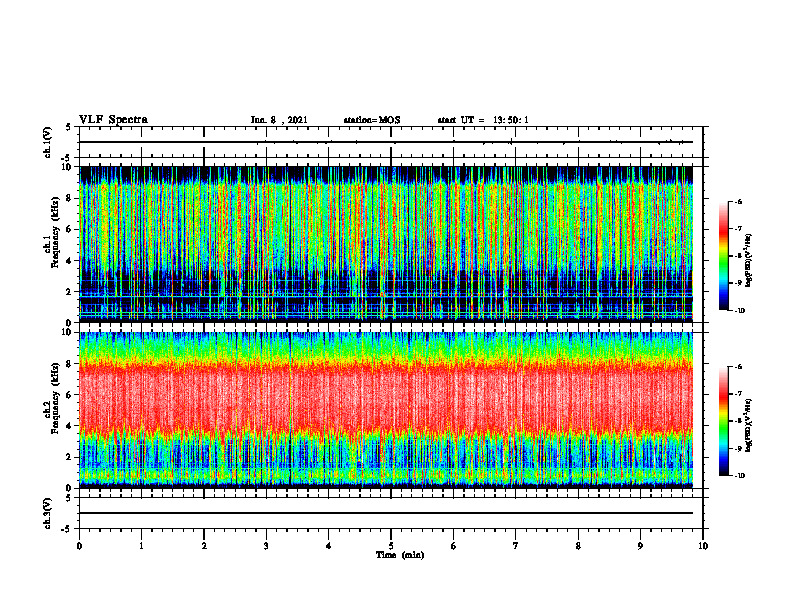This screenshot has width=792, height=612.
Task: Click the '8' kHz tick on ch.1 frequency axis
Action: click(x=71, y=198)
